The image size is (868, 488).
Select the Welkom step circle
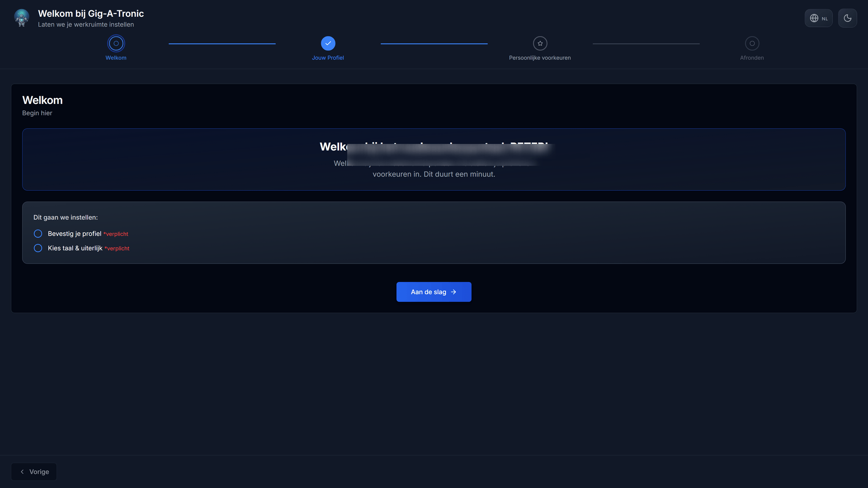[116, 43]
